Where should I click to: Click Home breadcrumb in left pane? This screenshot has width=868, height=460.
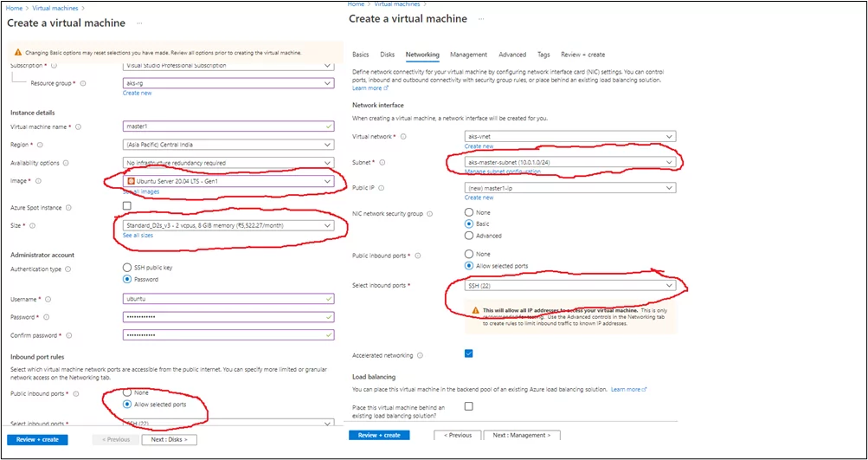pyautogui.click(x=15, y=9)
